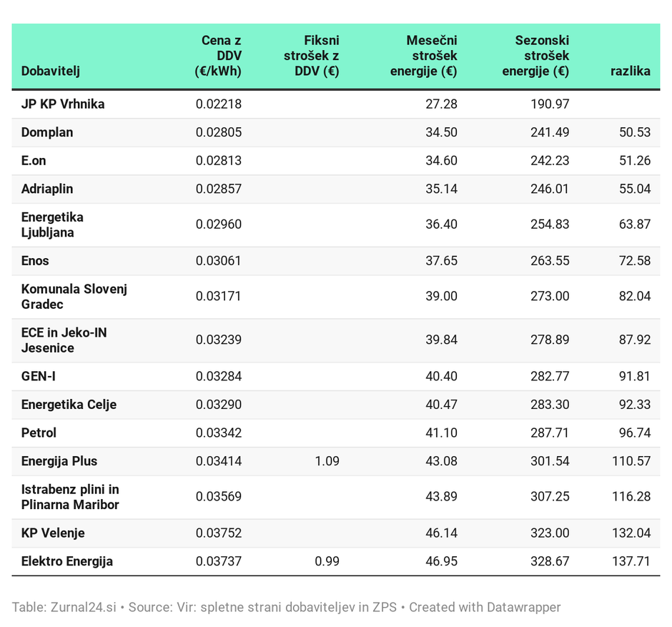This screenshot has height=627, width=672.
Task: Click the Dobavitelj column header
Action: [50, 71]
